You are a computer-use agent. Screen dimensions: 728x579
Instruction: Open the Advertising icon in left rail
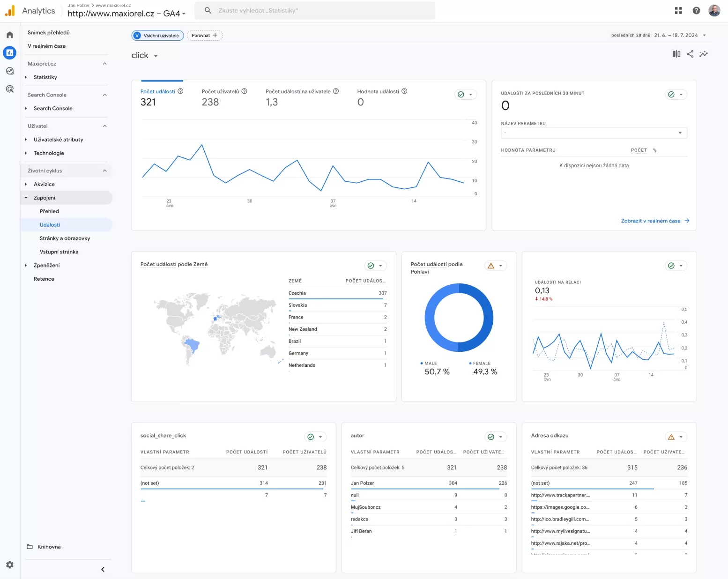coord(10,89)
